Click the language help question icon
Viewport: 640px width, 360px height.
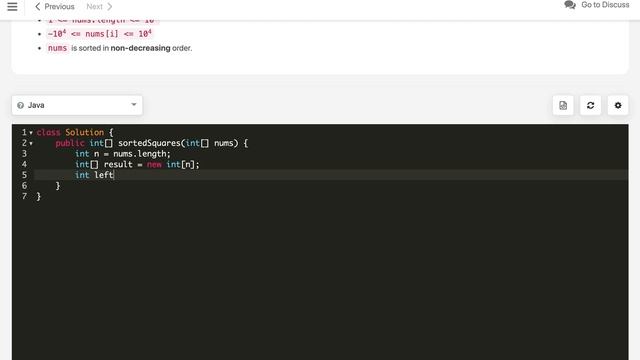point(20,105)
